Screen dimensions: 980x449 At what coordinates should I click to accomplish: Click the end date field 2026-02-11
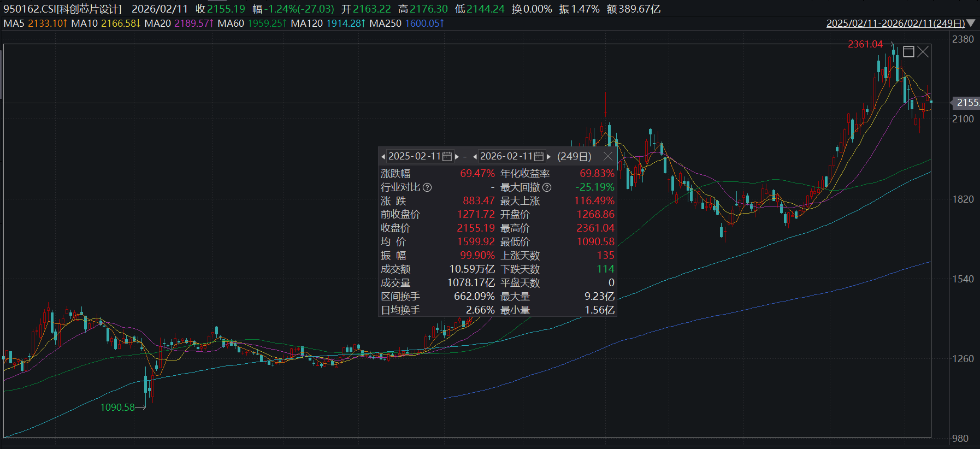(x=506, y=157)
